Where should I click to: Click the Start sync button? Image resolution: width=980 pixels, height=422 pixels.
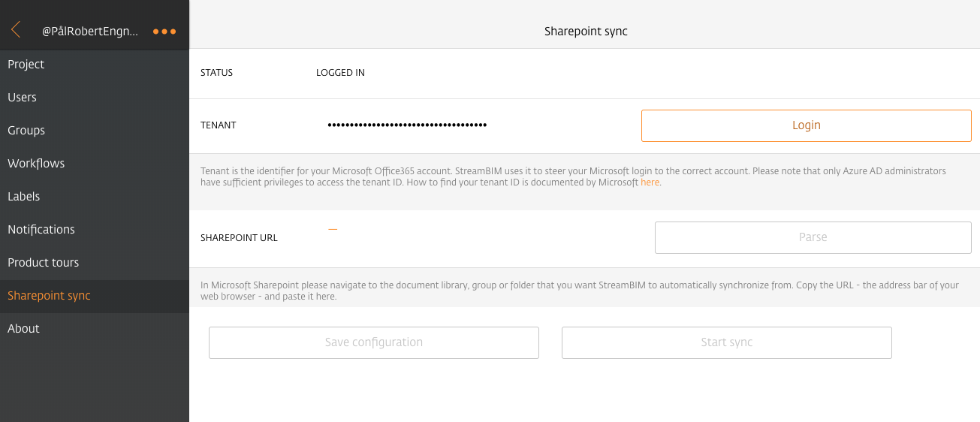(x=726, y=342)
